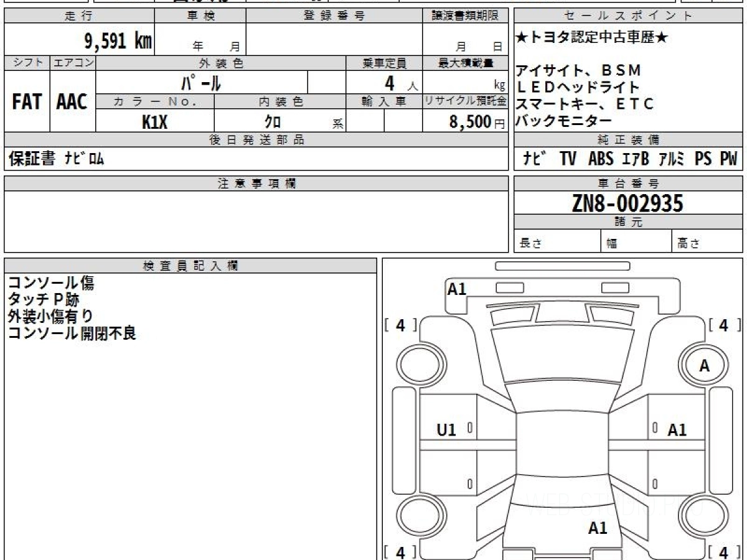The height and width of the screenshot is (560, 747).
Task: Click the recycle deposit value 8,500円
Action: [x=477, y=122]
